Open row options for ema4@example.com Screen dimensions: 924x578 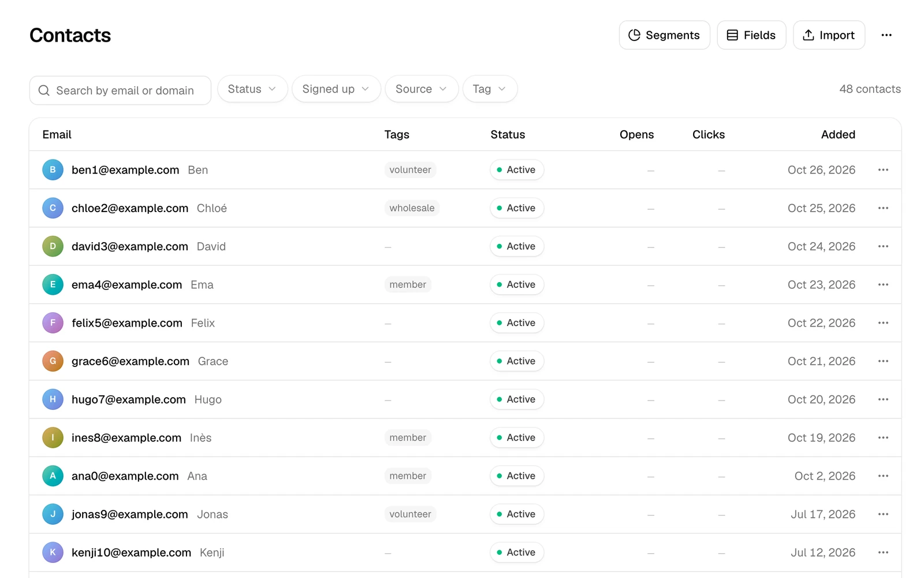pos(883,284)
